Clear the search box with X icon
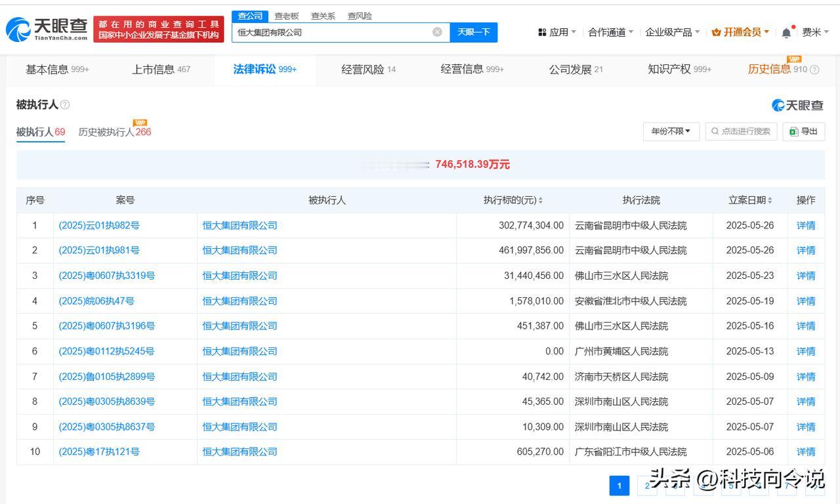 437,31
